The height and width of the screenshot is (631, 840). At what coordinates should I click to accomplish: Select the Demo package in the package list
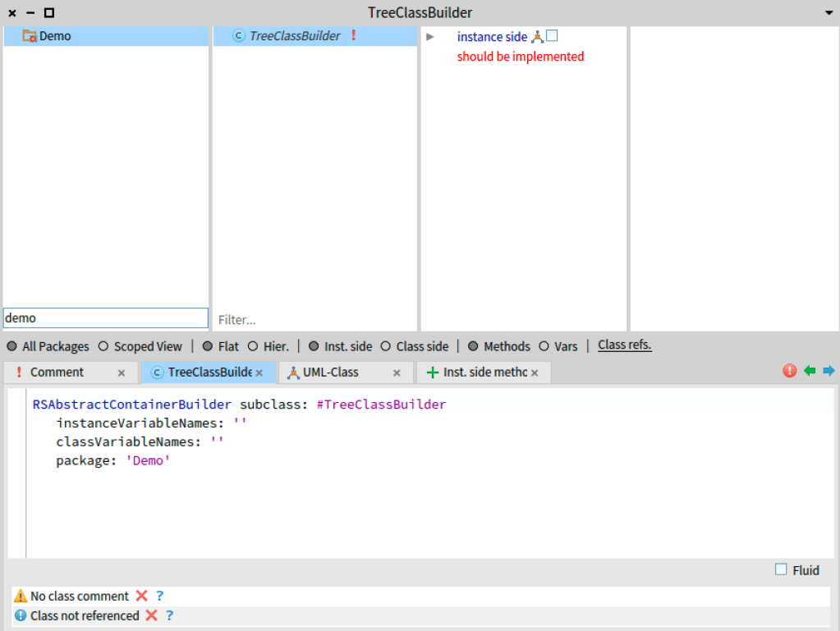55,36
